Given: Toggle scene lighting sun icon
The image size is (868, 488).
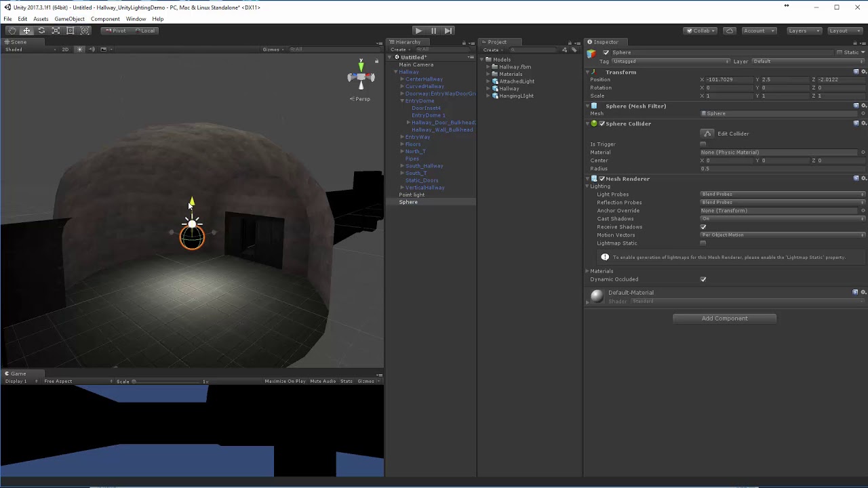Looking at the screenshot, I should 80,49.
